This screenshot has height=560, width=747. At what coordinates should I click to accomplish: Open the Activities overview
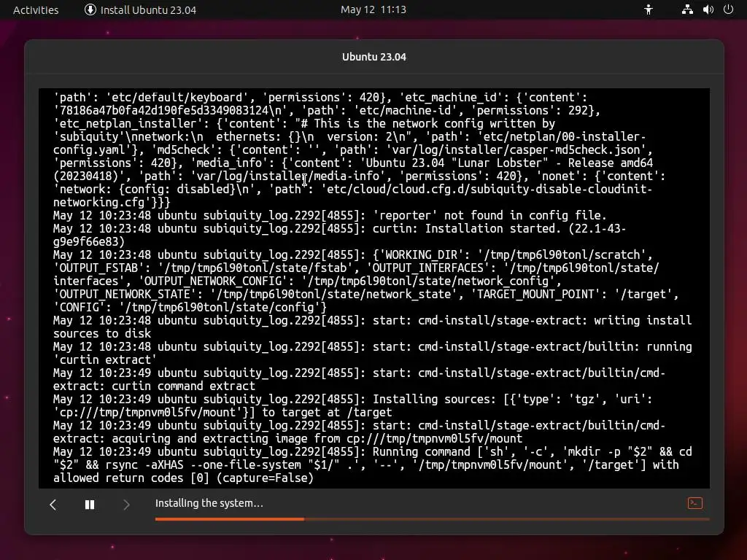click(36, 10)
